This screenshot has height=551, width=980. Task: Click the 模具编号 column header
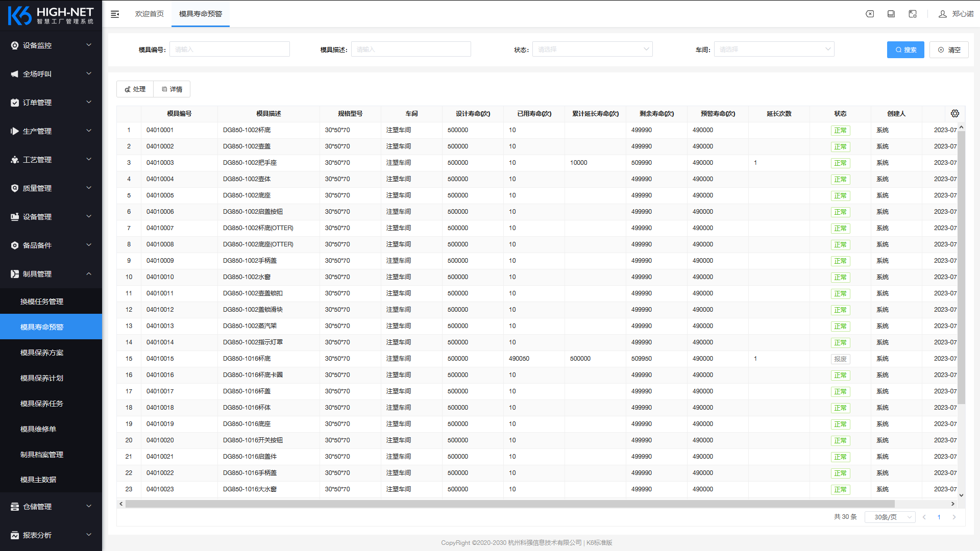(x=179, y=114)
